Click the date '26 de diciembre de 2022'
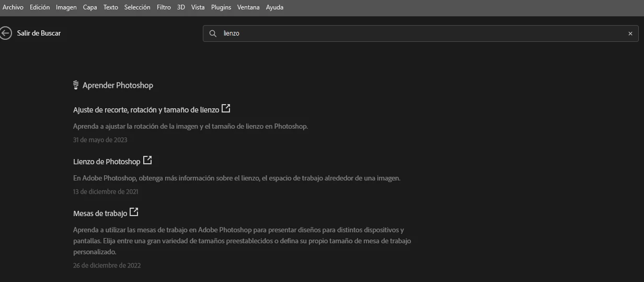The image size is (644, 282). 107,265
